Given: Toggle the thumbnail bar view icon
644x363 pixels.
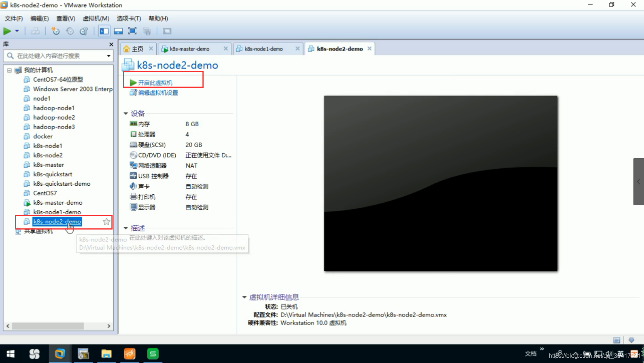Looking at the screenshot, I should pos(118,31).
